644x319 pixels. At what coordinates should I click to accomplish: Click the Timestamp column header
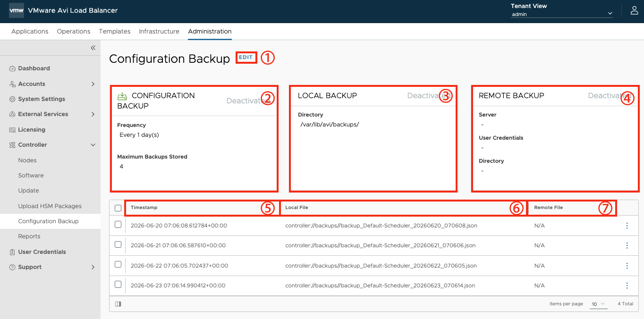144,208
